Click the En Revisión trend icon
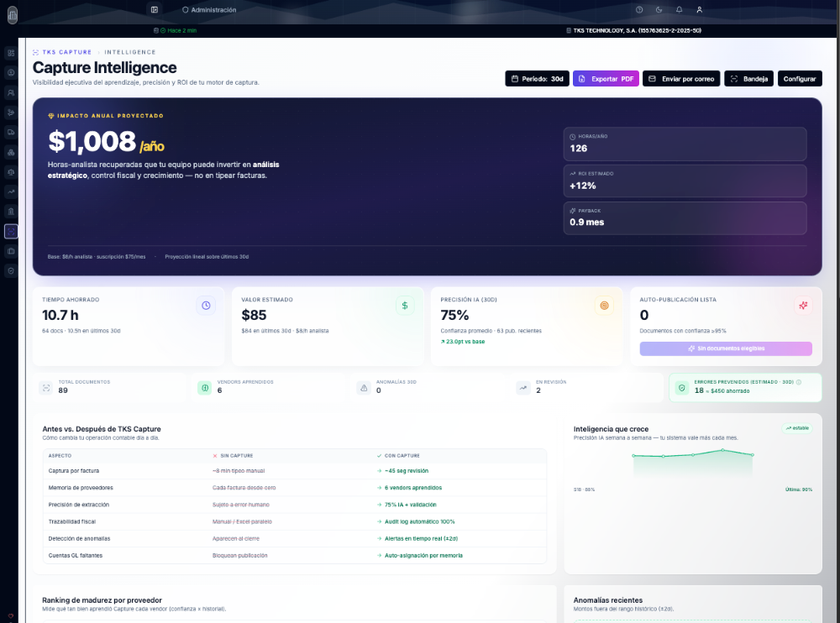 (522, 387)
